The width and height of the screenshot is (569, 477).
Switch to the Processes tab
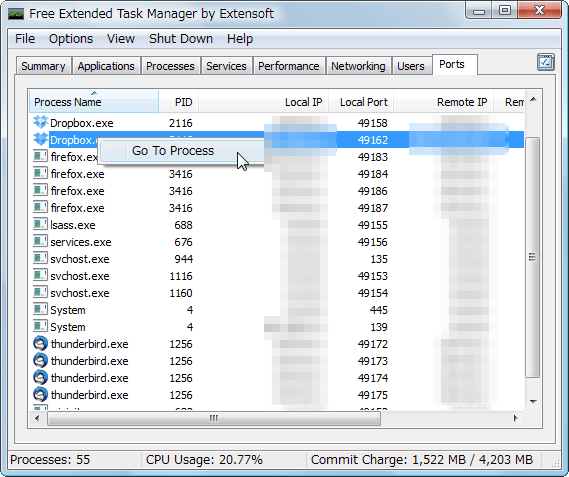coord(170,66)
